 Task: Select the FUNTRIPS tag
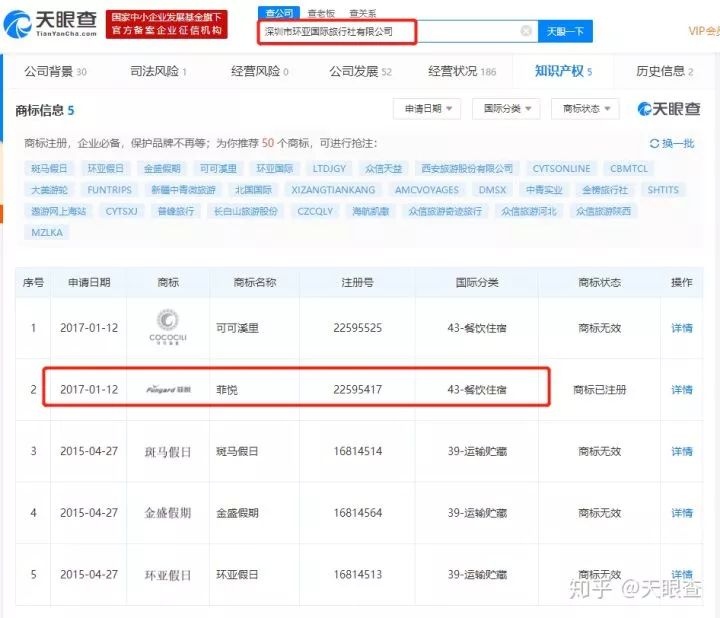click(109, 190)
